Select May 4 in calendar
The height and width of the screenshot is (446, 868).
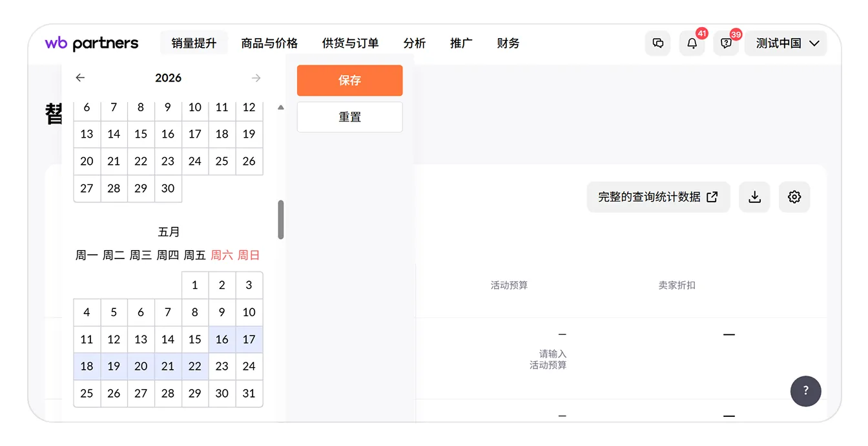coord(87,312)
